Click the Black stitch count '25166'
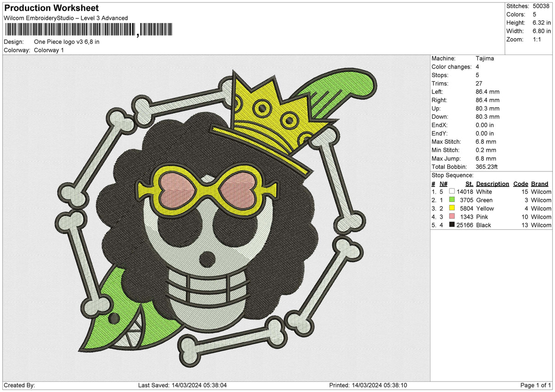 (465, 225)
